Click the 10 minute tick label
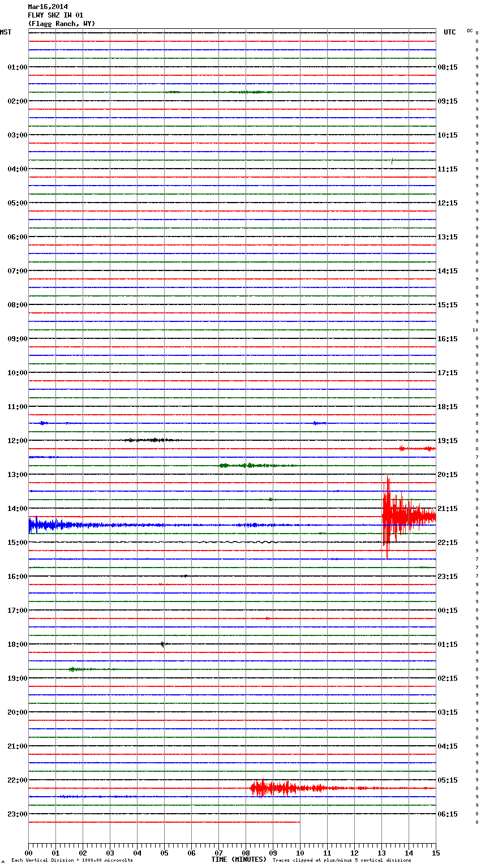Image resolution: width=481 pixels, height=868 pixels. click(x=300, y=853)
